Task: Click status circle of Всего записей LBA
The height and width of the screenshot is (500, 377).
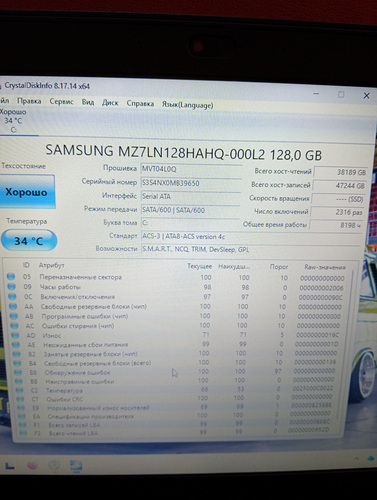Action: (23, 425)
